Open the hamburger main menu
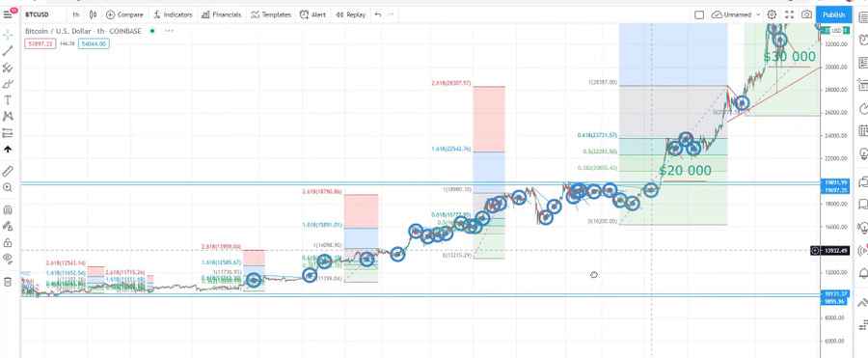868x358 pixels. pyautogui.click(x=8, y=15)
